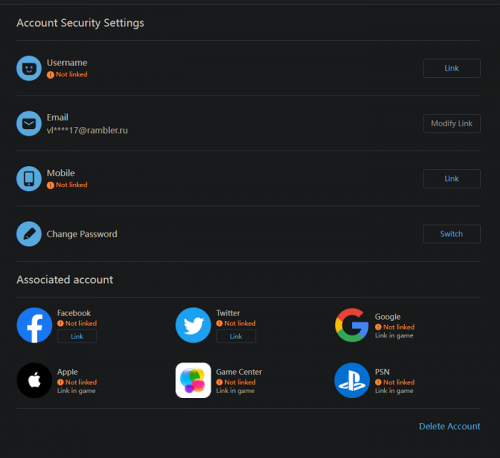The image size is (500, 458).
Task: Click the PlayStation PSN icon
Action: [x=352, y=380]
